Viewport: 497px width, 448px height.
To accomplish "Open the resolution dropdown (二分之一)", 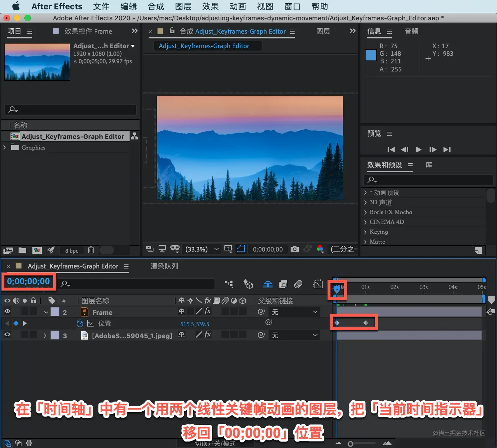I will [x=343, y=249].
